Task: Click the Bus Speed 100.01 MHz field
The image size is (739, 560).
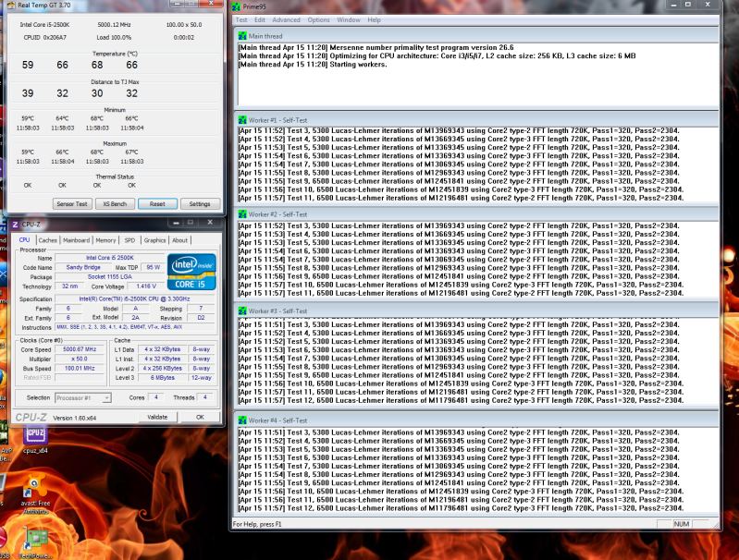Action: coord(80,369)
